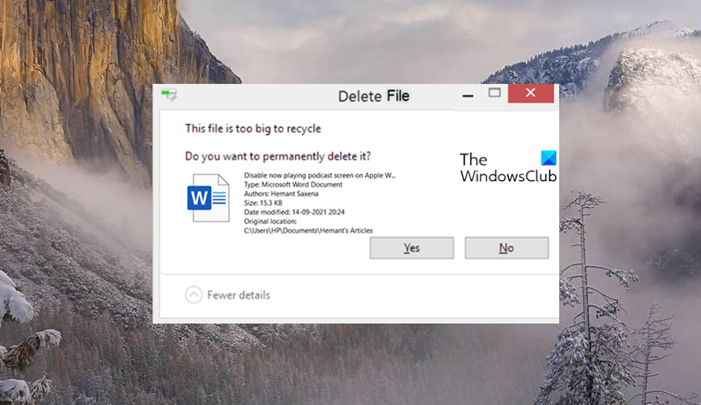Select the file name 'Disable now playing podcast screen'
This screenshot has height=405, width=701.
tap(320, 175)
